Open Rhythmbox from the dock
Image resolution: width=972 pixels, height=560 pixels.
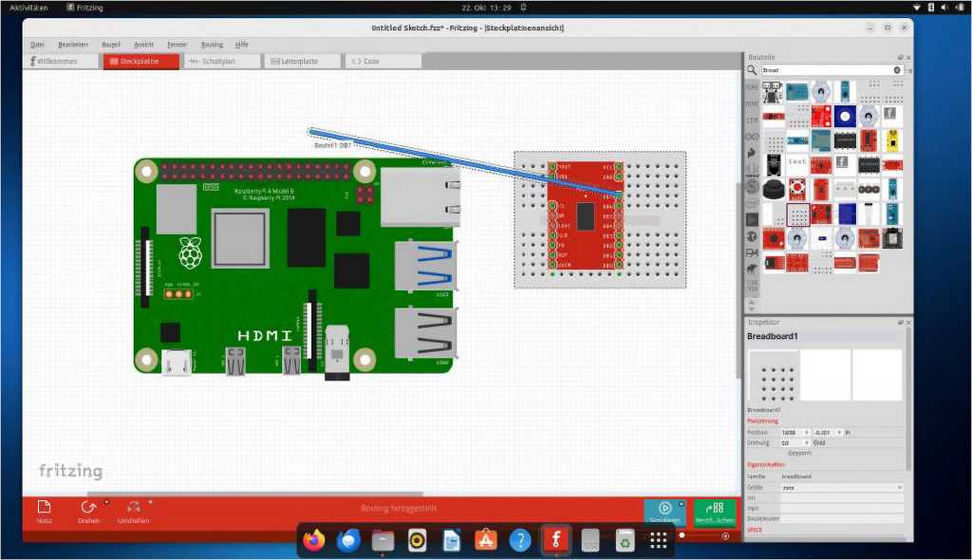418,541
